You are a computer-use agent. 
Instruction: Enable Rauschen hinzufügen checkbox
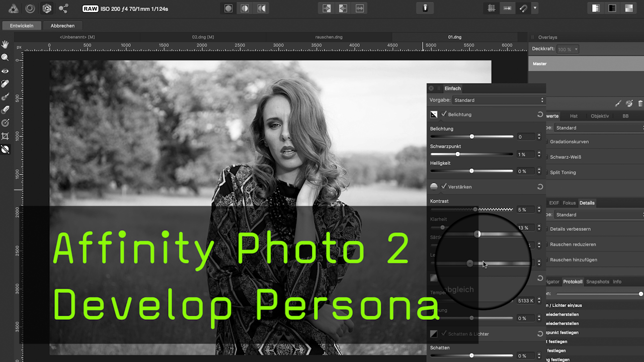(547, 260)
